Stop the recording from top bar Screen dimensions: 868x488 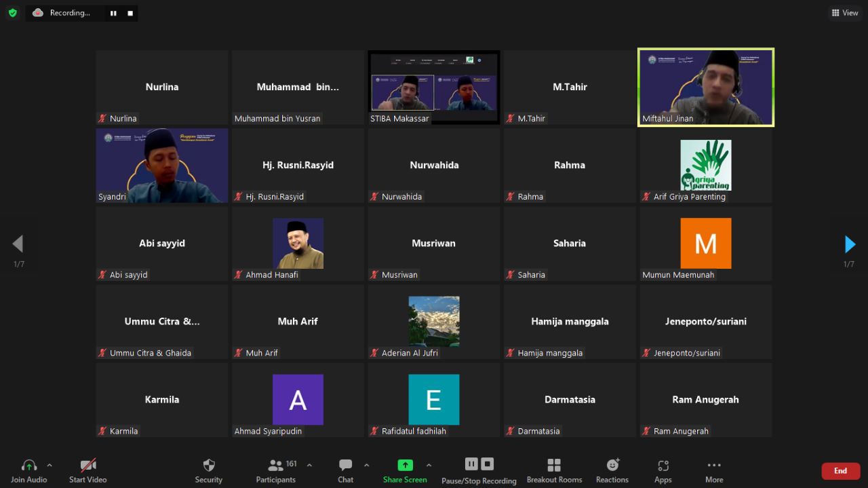(130, 13)
